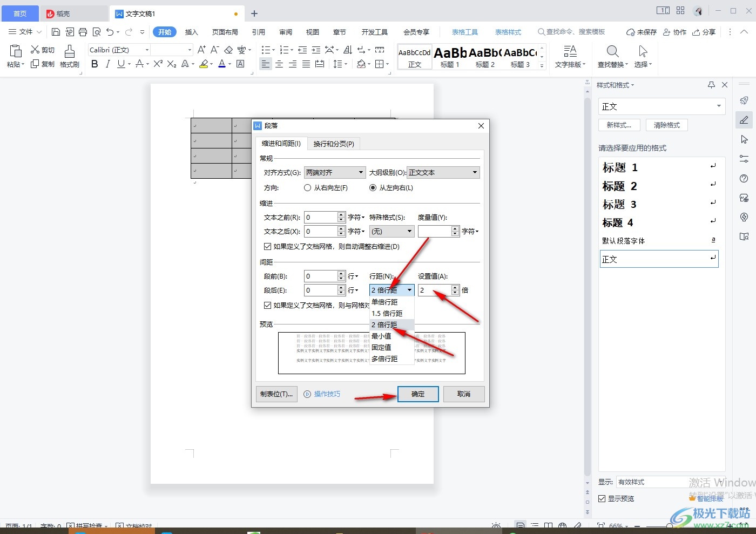
Task: Click the 文本之前 indent input field
Action: point(321,217)
